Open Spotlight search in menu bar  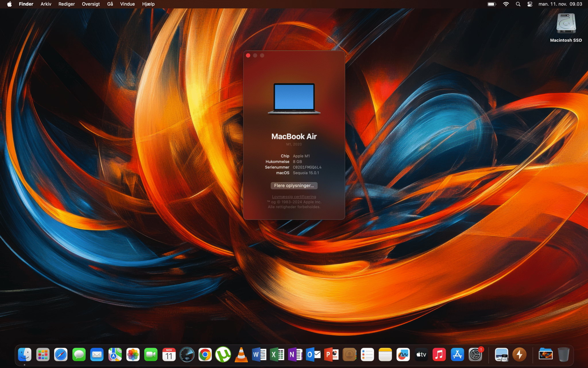[x=518, y=4]
